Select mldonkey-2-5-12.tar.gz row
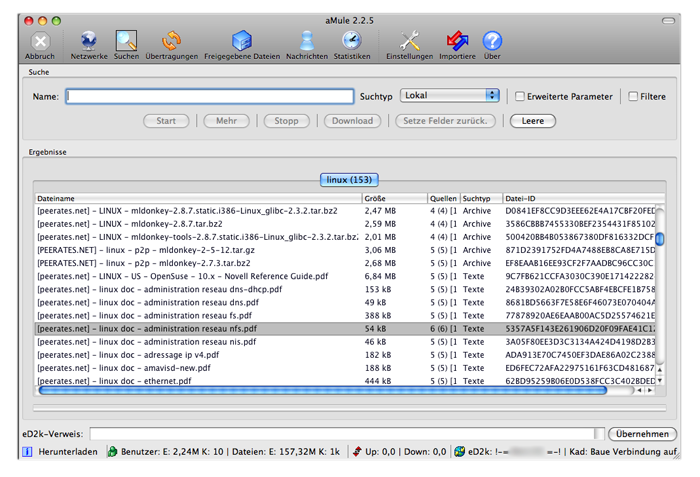Screen dimensions: 700x477 [x=345, y=250]
